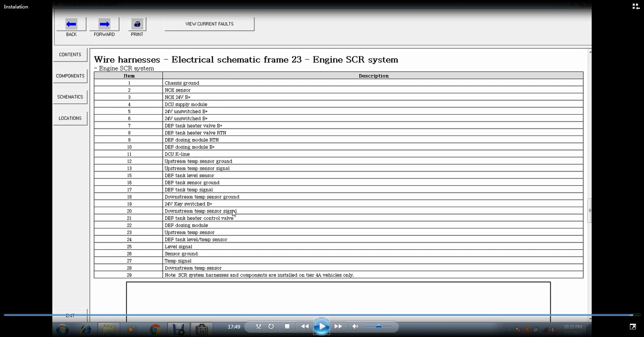Skip to the previous video

pyautogui.click(x=305, y=327)
